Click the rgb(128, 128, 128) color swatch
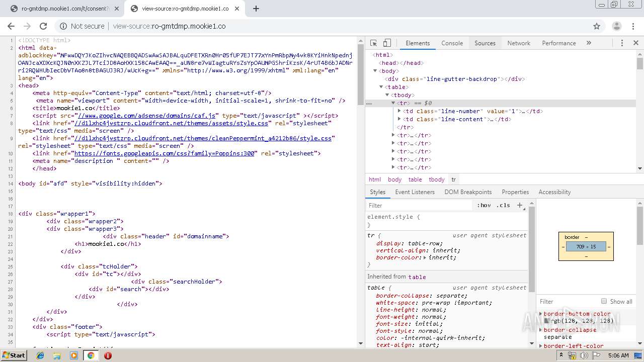 (546, 321)
